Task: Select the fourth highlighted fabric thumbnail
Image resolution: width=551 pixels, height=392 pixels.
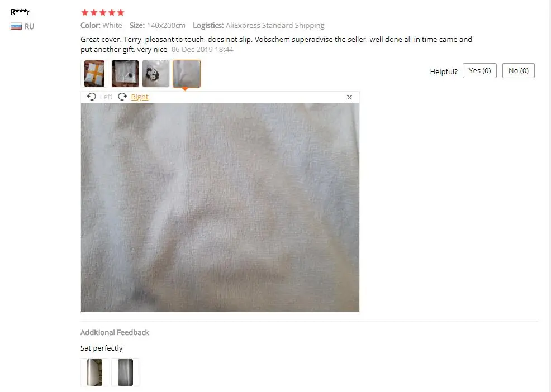Action: pyautogui.click(x=187, y=74)
